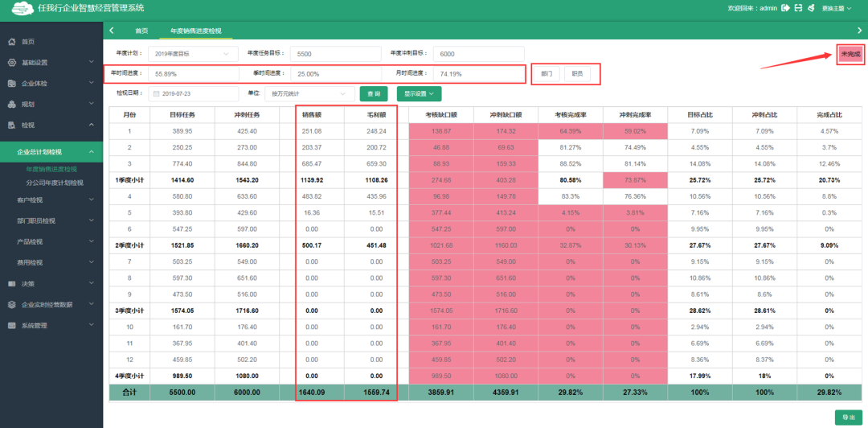Expand the 更换主题 theme menu
The width and height of the screenshot is (868, 428).
(x=837, y=8)
